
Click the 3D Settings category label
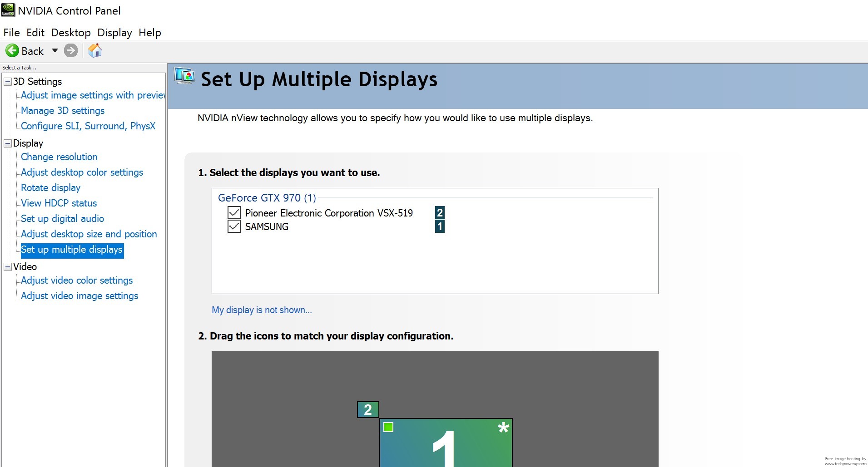click(x=37, y=82)
